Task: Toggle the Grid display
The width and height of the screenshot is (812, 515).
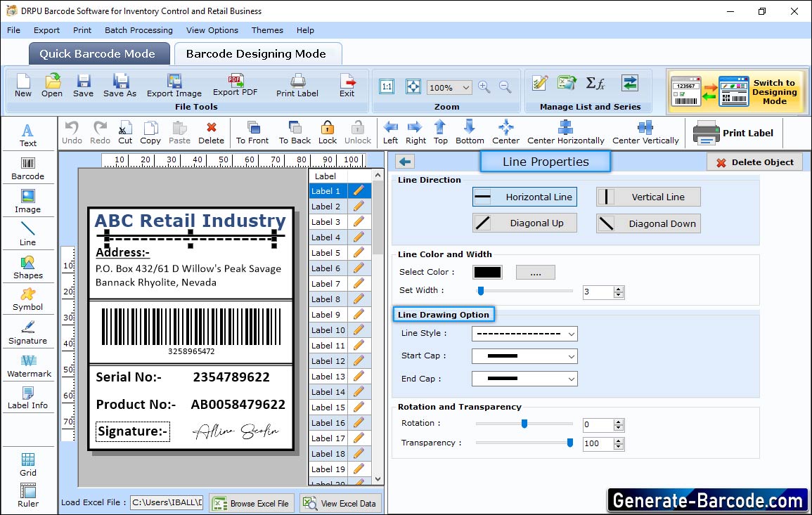Action: 28,465
